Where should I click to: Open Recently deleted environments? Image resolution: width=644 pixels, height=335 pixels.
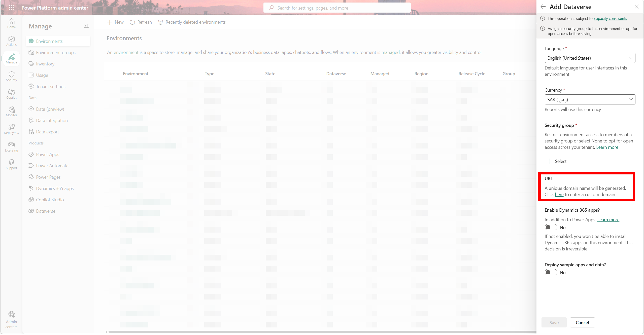[192, 22]
